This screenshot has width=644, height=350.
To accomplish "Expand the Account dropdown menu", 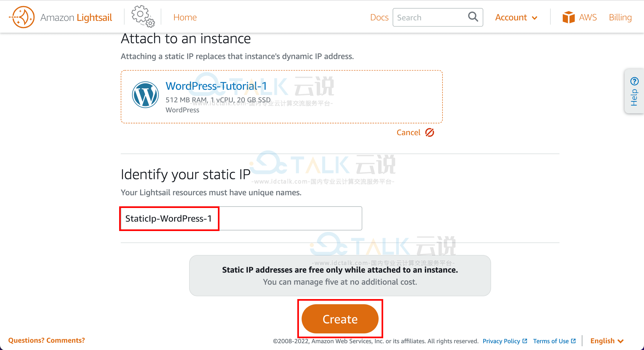I will click(516, 17).
